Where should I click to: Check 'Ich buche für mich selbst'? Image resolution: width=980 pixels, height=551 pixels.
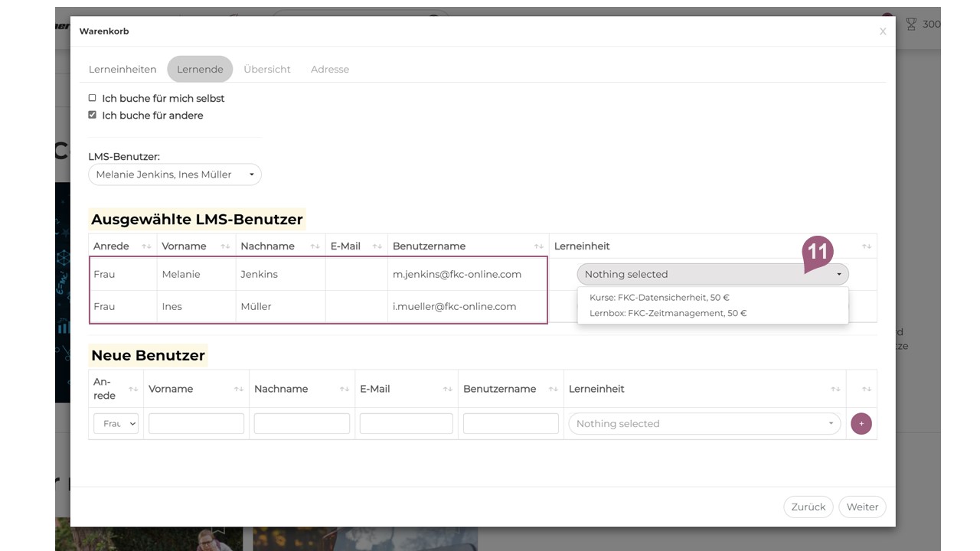[93, 98]
